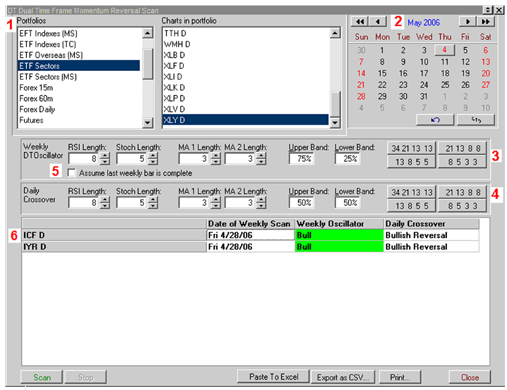
Task: Click Daily Crossover column header
Action: [x=431, y=224]
